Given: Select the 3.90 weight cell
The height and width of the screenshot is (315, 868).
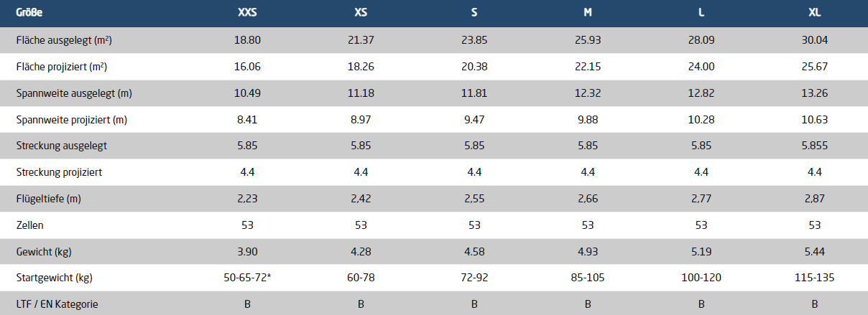Looking at the screenshot, I should click(x=247, y=251).
